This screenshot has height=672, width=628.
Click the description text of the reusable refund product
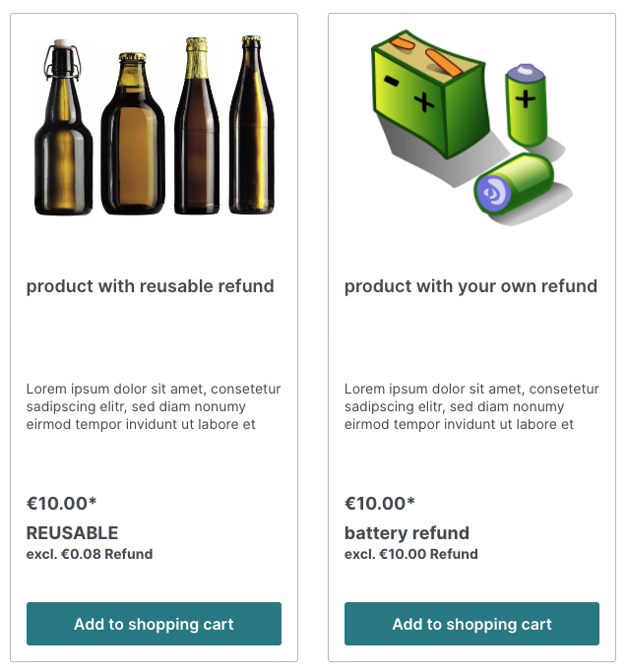pos(154,406)
